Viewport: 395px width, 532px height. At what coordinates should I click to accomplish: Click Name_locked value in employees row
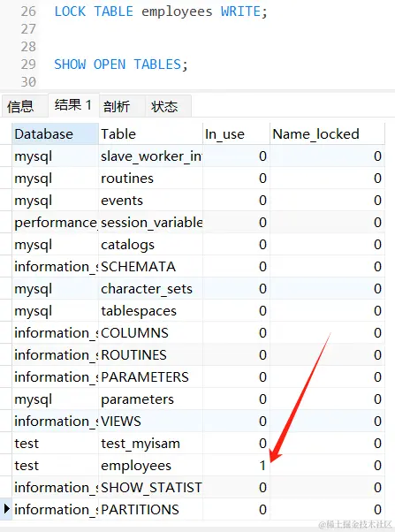[x=328, y=465]
